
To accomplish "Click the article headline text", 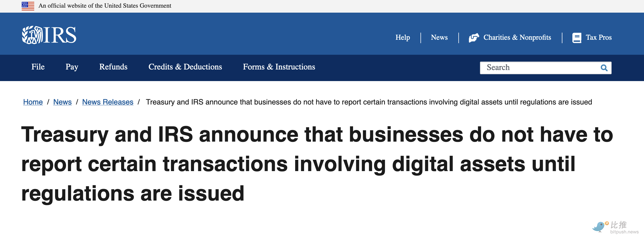I will (317, 164).
